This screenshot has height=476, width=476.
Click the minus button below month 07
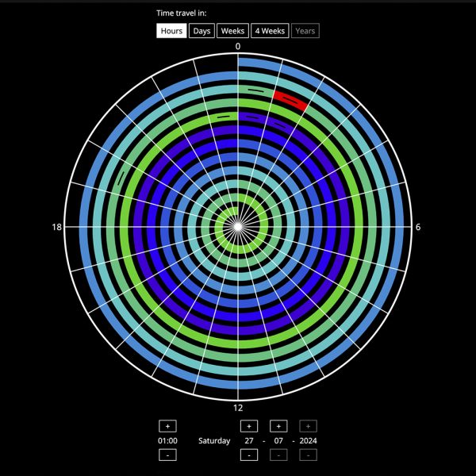(x=278, y=455)
